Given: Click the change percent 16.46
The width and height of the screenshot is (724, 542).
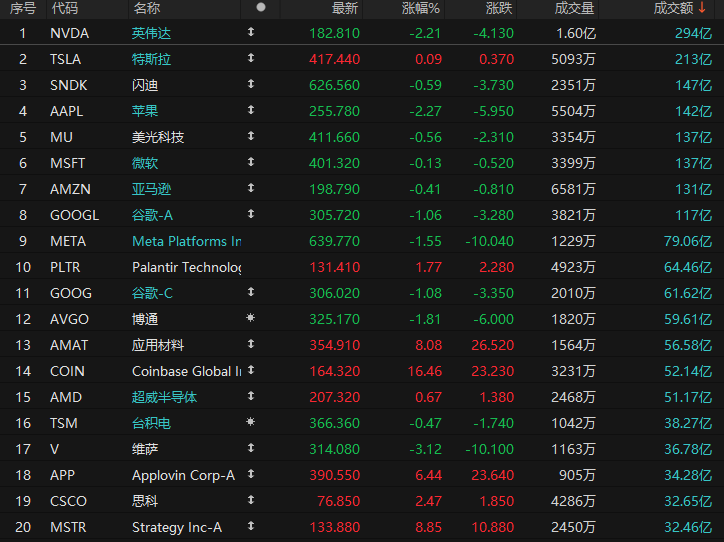Looking at the screenshot, I should click(424, 371).
